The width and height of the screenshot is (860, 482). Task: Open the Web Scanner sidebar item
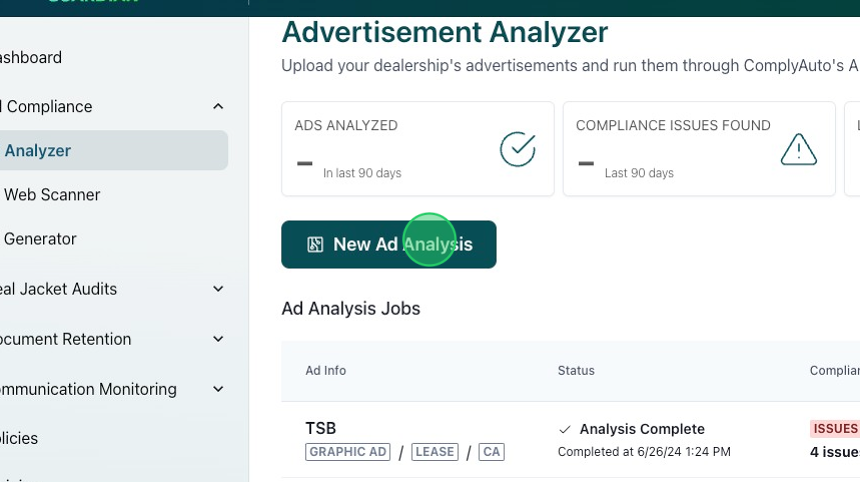point(52,195)
